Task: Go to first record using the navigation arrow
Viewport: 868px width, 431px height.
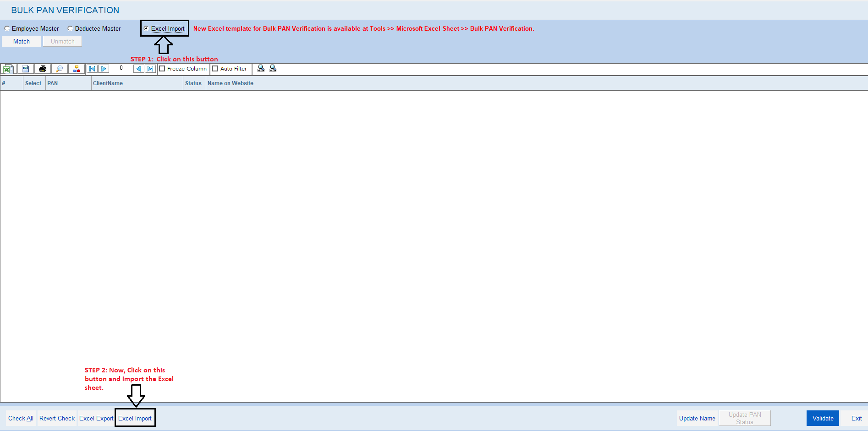Action: click(x=92, y=69)
